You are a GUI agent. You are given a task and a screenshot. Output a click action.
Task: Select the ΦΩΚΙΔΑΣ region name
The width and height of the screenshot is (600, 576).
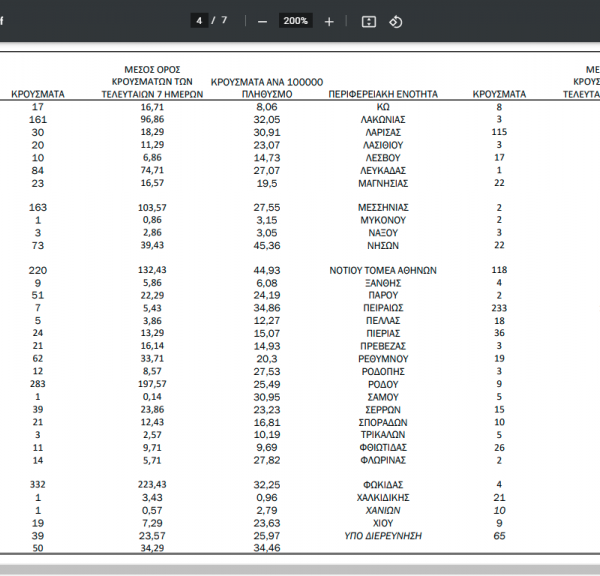(x=383, y=485)
